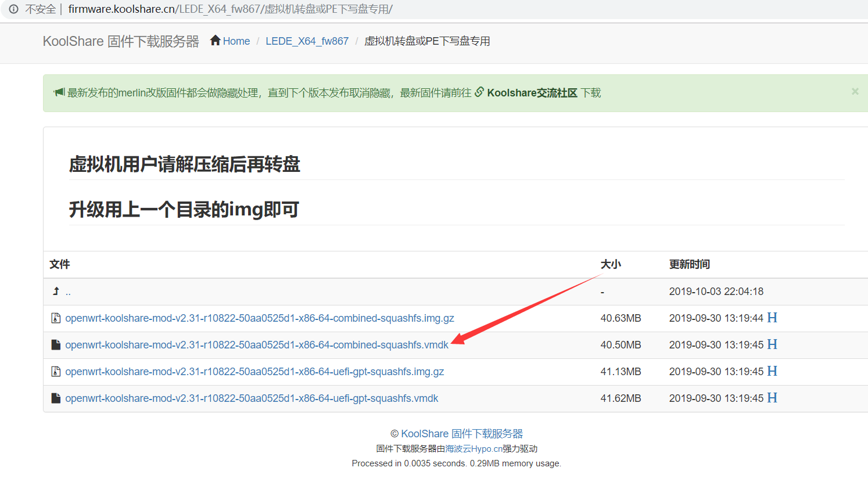868x482 pixels.
Task: Click the Home house icon
Action: [x=216, y=40]
